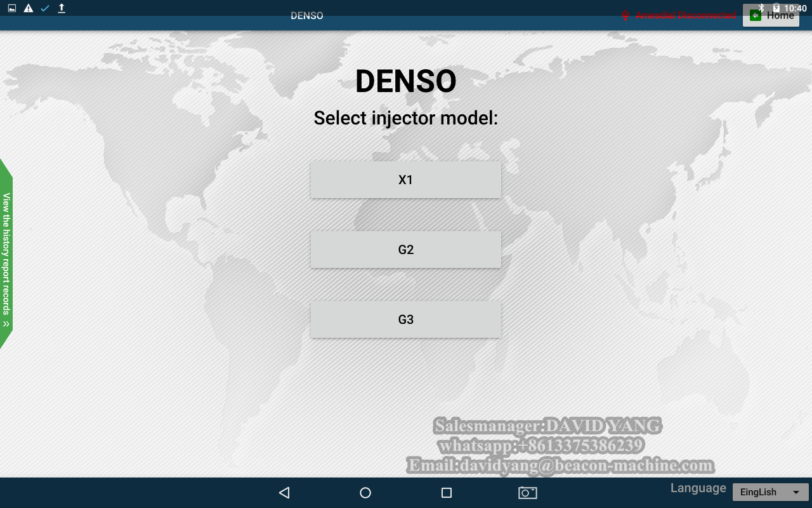Screen dimensions: 812x508
Task: Go back with the Android back triangle
Action: (x=284, y=493)
